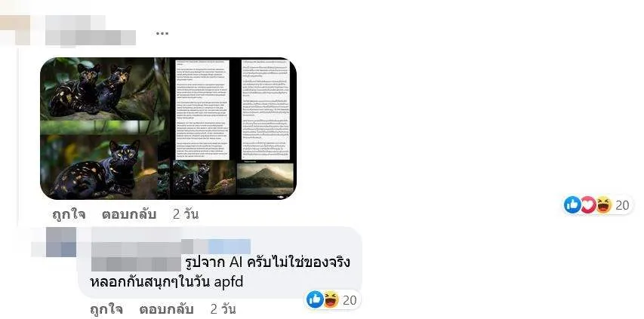Click the red heart reaction on the image comment

click(x=587, y=204)
